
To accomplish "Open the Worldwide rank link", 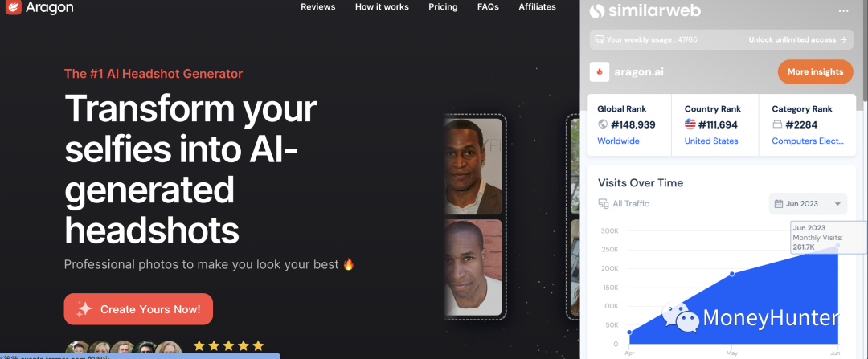I will pyautogui.click(x=618, y=141).
